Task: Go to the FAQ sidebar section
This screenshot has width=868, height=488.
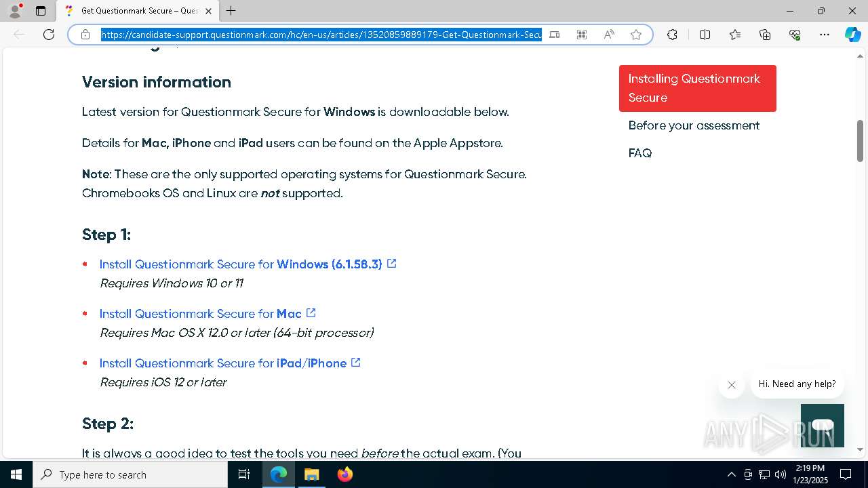Action: (x=640, y=153)
